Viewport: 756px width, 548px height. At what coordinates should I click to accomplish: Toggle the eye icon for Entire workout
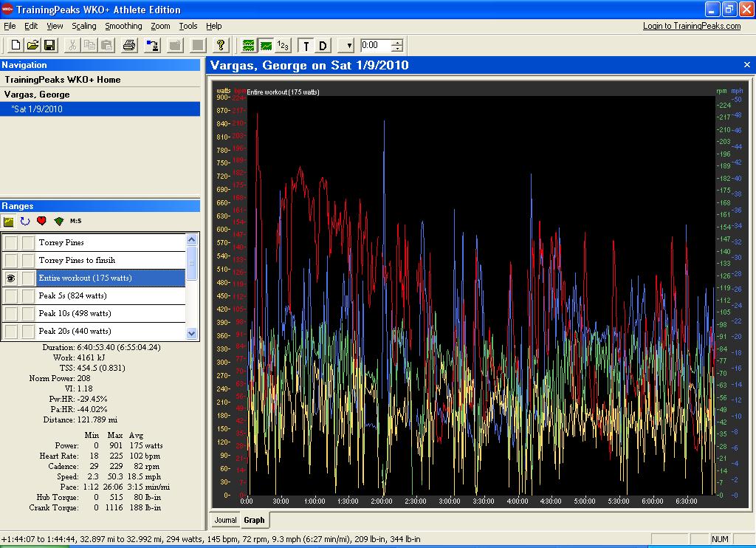[x=11, y=278]
